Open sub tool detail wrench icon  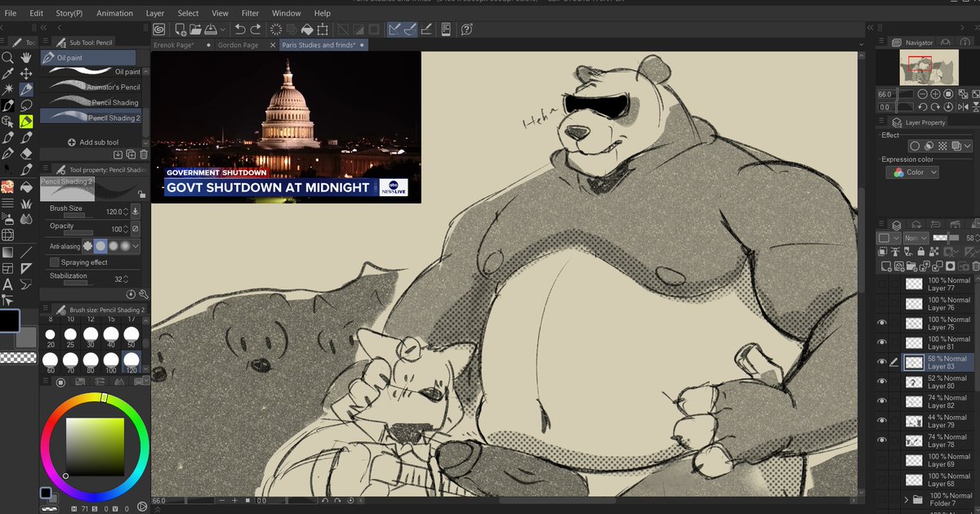pos(144,293)
